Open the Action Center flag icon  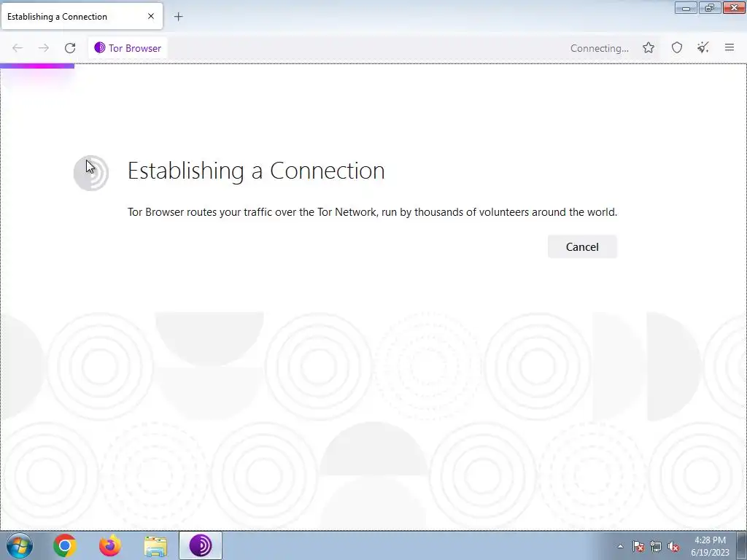[638, 547]
